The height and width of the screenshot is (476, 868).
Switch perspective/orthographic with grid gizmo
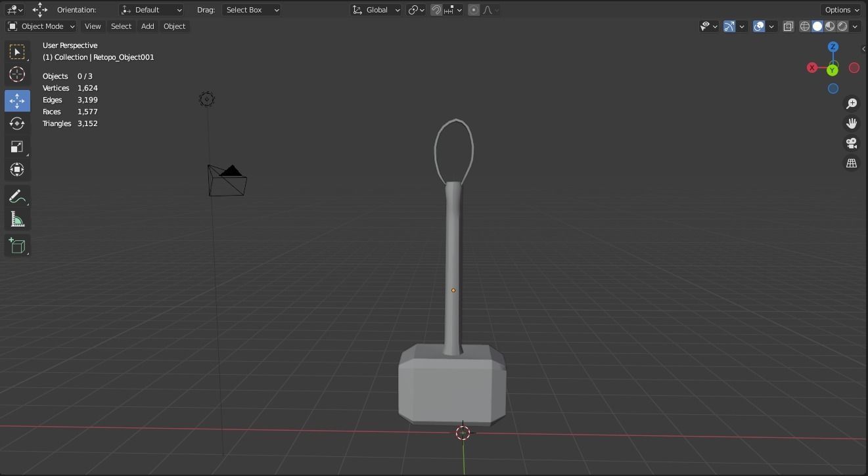coord(852,163)
